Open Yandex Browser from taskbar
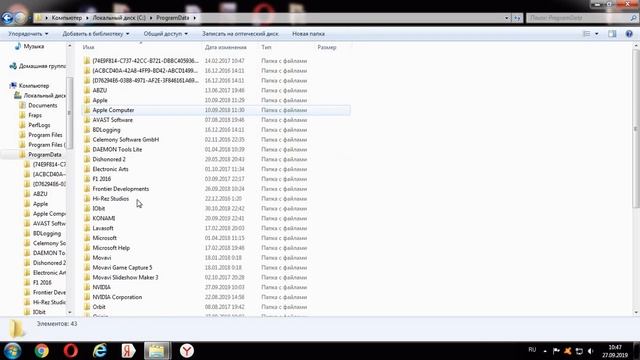The image size is (640, 360). click(187, 351)
